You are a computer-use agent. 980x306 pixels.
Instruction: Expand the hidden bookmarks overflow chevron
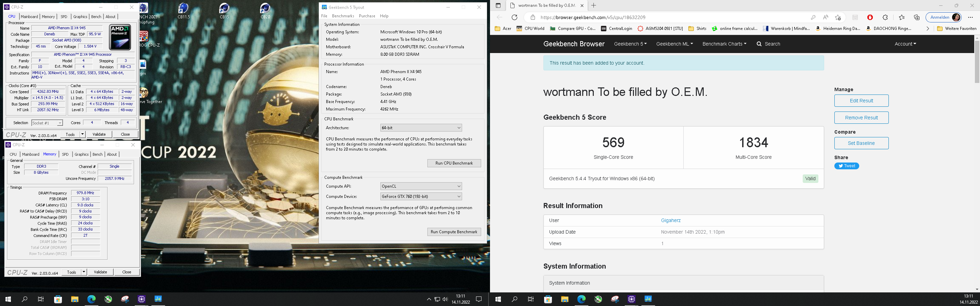(x=928, y=29)
